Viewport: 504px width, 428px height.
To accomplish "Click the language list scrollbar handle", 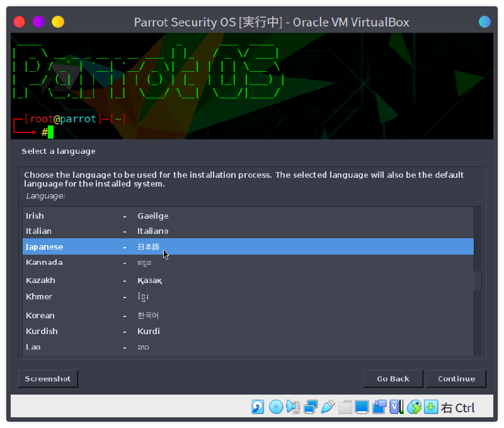I will tap(478, 281).
